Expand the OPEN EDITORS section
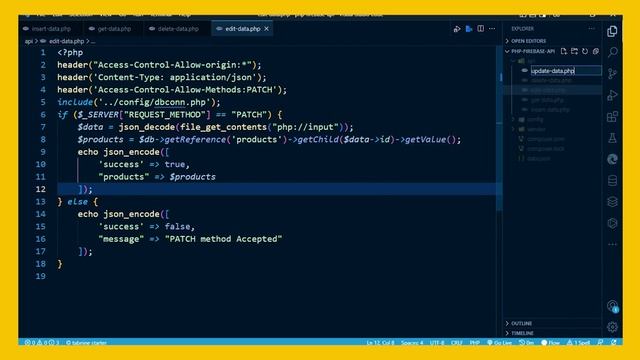 click(x=528, y=41)
